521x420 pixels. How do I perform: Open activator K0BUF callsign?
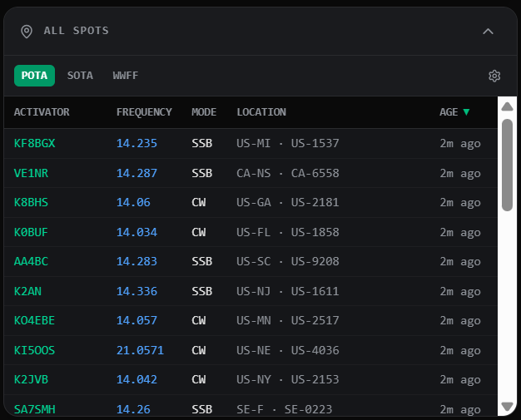click(31, 232)
